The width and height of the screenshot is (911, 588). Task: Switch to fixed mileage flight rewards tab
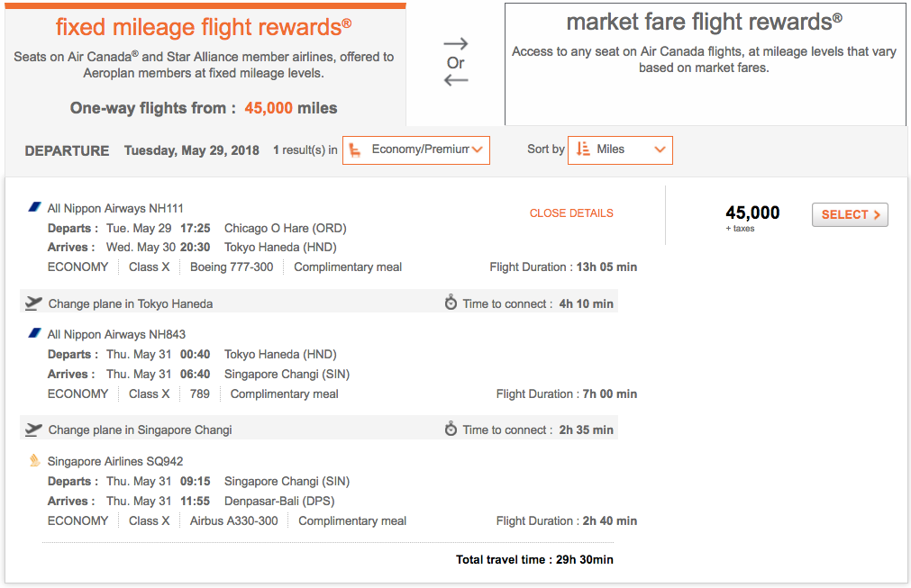click(x=204, y=63)
